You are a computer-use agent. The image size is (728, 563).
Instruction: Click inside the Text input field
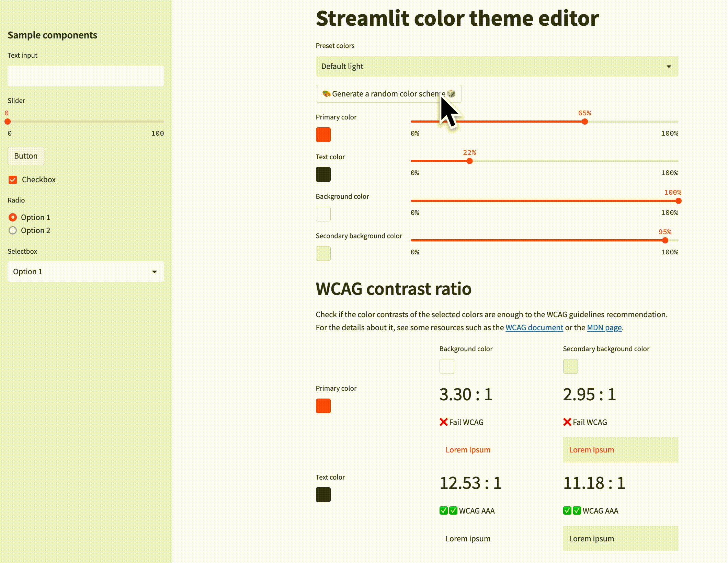pyautogui.click(x=86, y=76)
